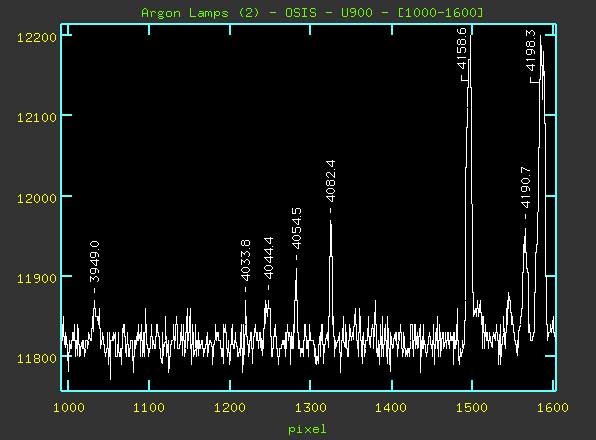This screenshot has height=440, width=596.
Task: Click the 12000 y-axis tick label
Action: [36, 198]
